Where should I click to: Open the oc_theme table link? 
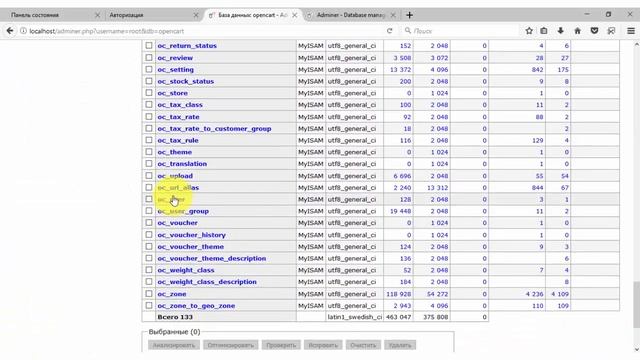pos(175,152)
